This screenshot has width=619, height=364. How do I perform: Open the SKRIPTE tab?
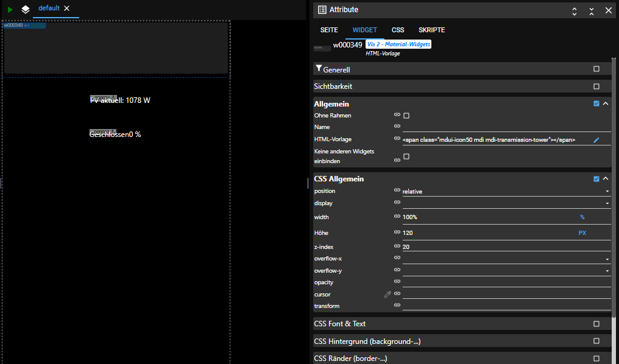tap(431, 30)
